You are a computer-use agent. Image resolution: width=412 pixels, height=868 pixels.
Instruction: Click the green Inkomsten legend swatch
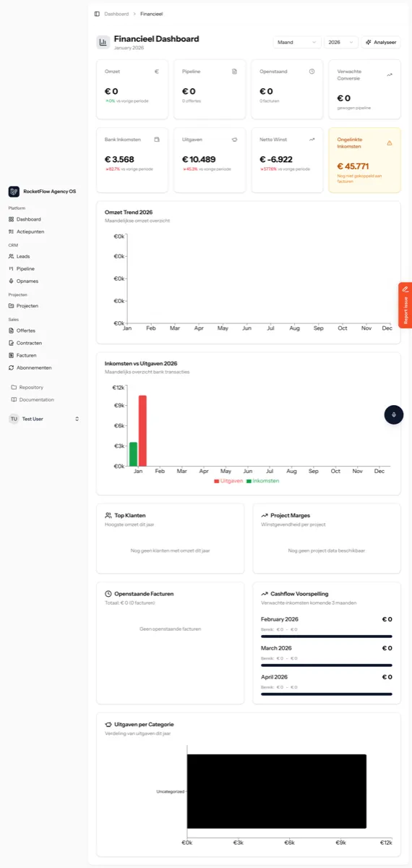pyautogui.click(x=249, y=481)
